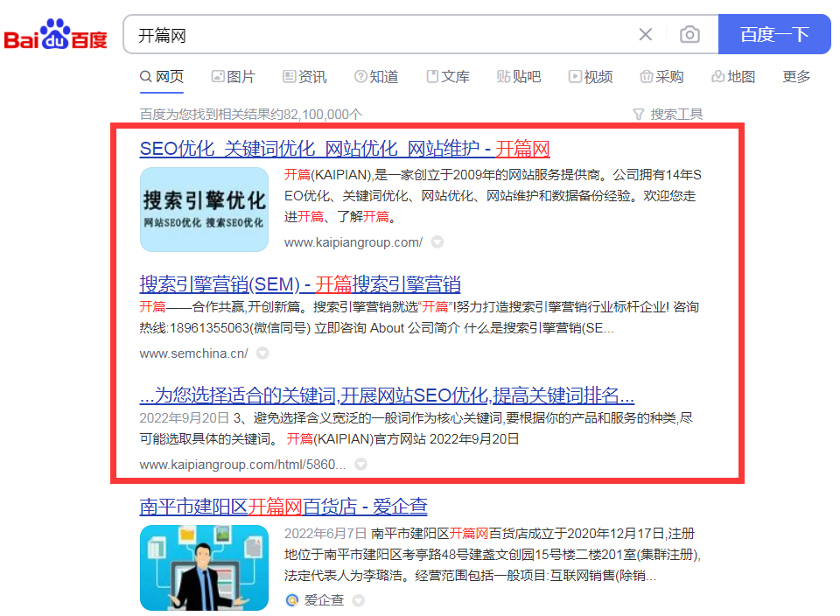The width and height of the screenshot is (840, 616).
Task: Select the 网页 tab
Action: (x=162, y=77)
